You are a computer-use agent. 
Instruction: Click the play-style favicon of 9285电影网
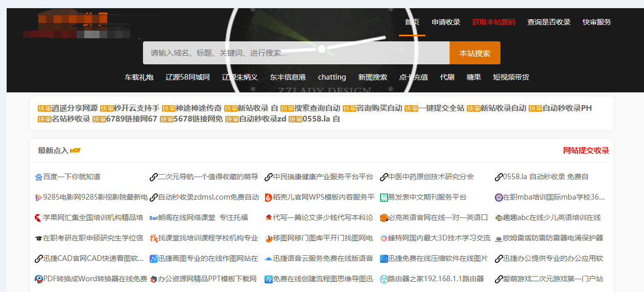pyautogui.click(x=39, y=198)
